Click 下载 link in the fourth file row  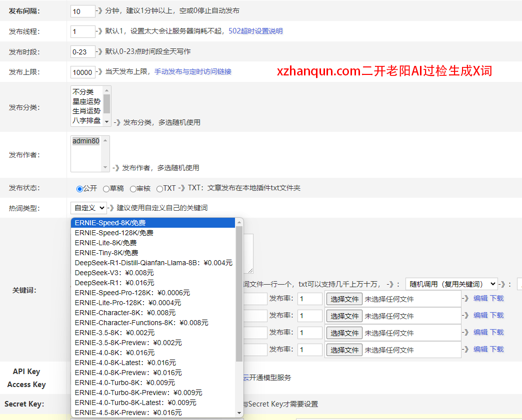coord(496,349)
